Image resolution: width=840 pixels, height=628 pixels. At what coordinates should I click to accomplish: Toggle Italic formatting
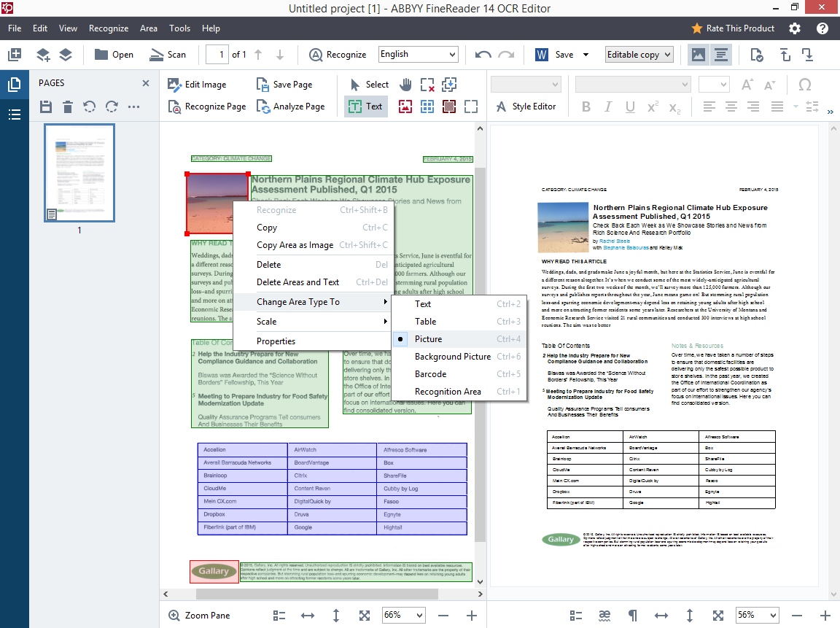coord(608,106)
